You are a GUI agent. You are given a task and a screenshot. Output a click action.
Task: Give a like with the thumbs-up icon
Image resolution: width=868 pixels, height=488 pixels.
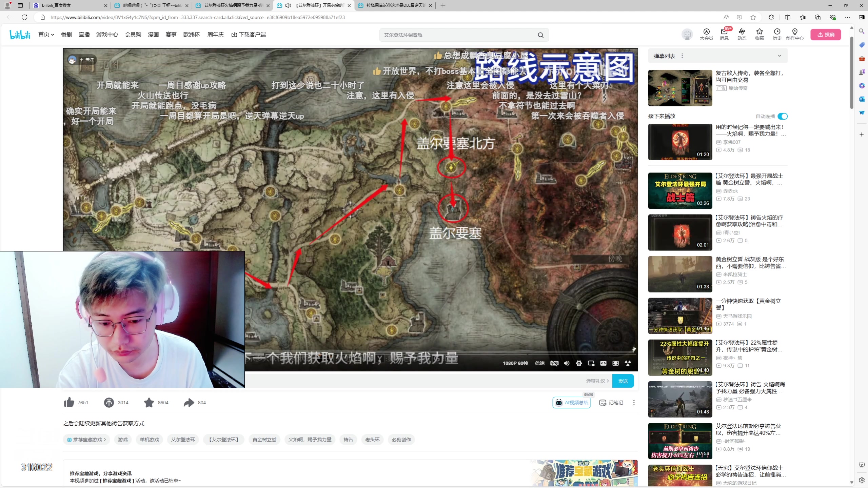pos(69,403)
